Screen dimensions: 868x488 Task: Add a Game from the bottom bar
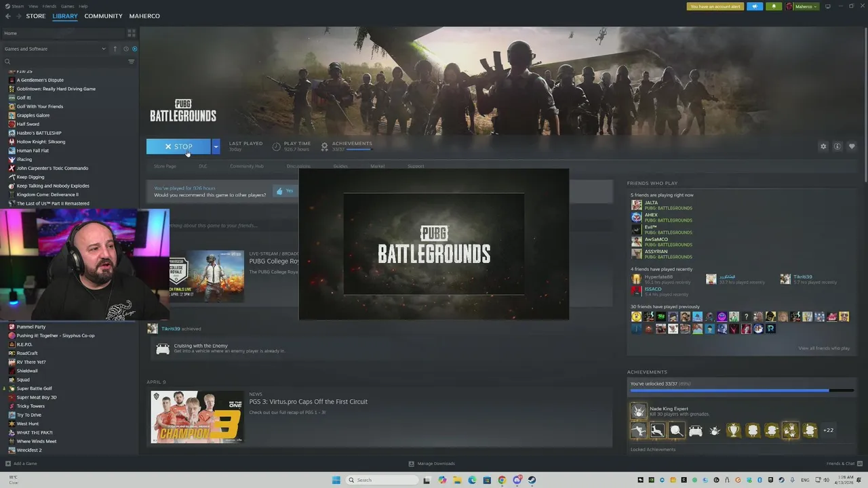(21, 464)
